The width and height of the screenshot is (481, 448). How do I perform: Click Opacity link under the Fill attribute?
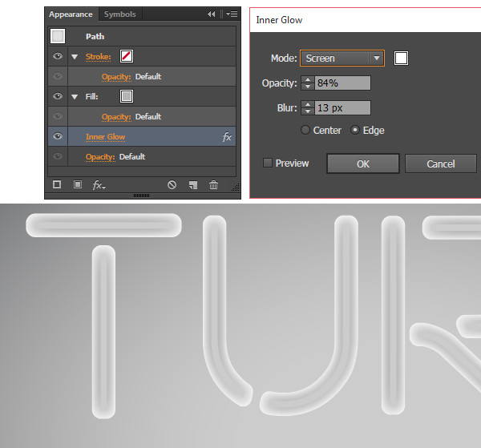click(x=116, y=117)
